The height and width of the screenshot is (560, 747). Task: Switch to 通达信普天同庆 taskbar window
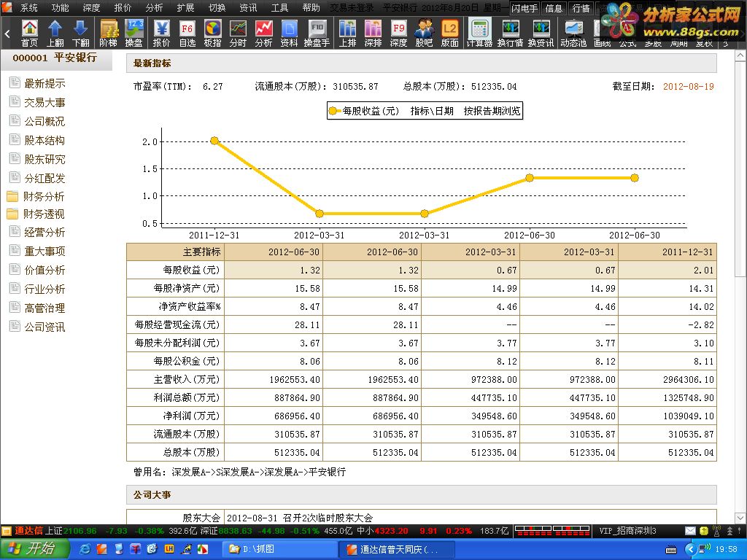click(395, 550)
